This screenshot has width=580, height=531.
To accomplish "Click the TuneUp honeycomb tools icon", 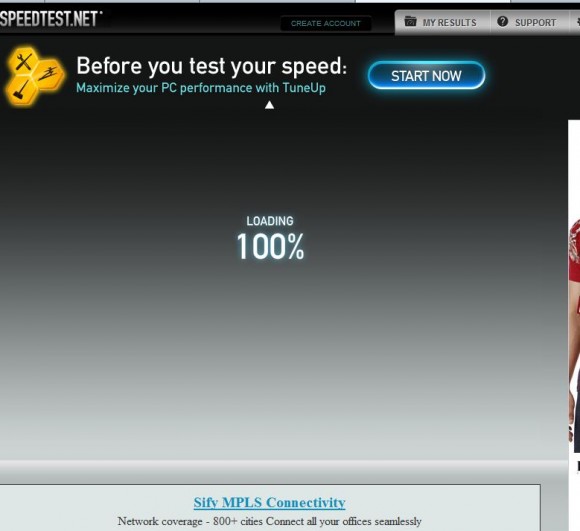I will (35, 76).
